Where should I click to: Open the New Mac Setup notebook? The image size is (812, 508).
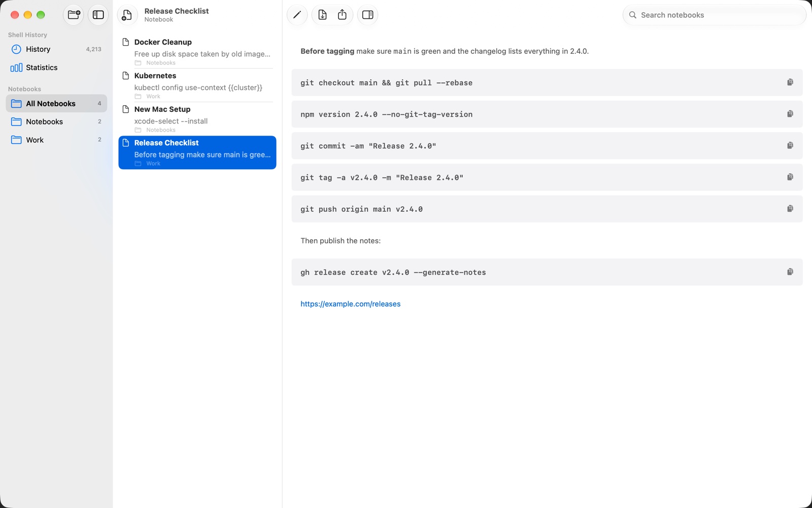pos(197,119)
